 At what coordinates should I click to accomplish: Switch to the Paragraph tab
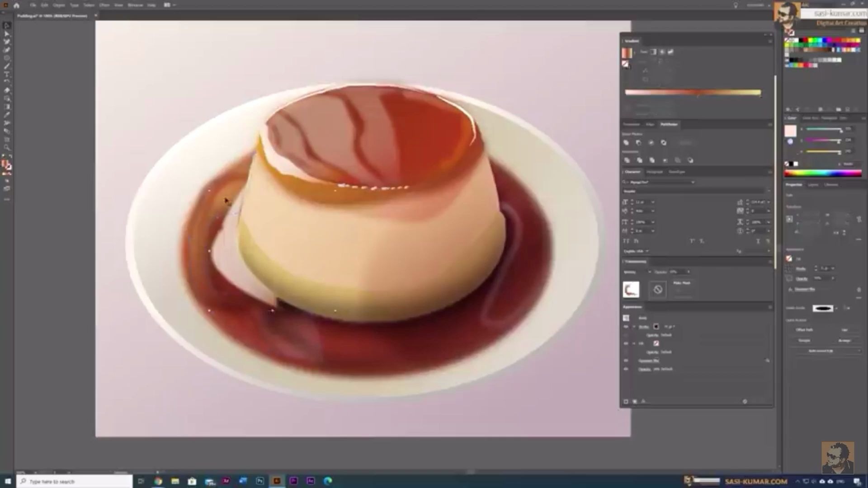[x=654, y=172]
